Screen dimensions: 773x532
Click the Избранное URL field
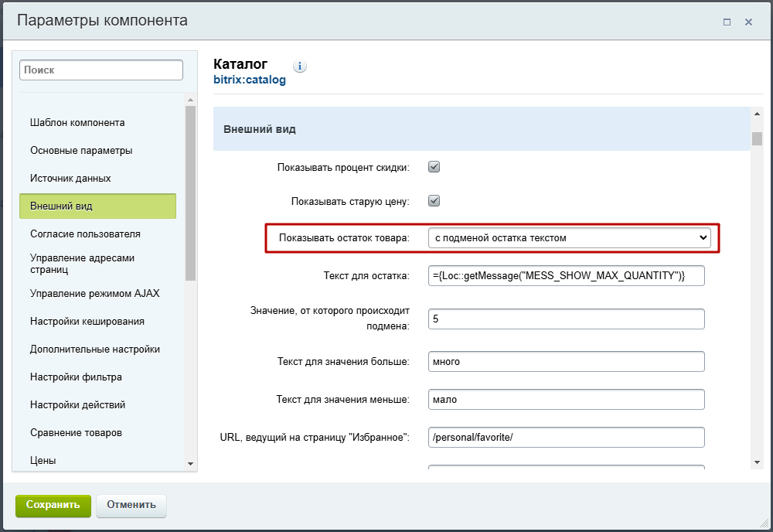(x=567, y=438)
